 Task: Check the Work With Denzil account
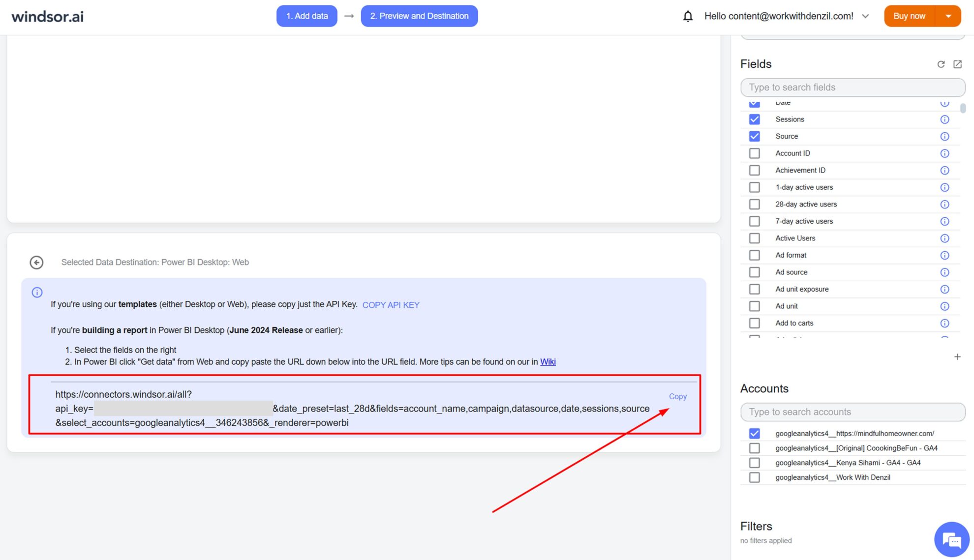tap(754, 477)
